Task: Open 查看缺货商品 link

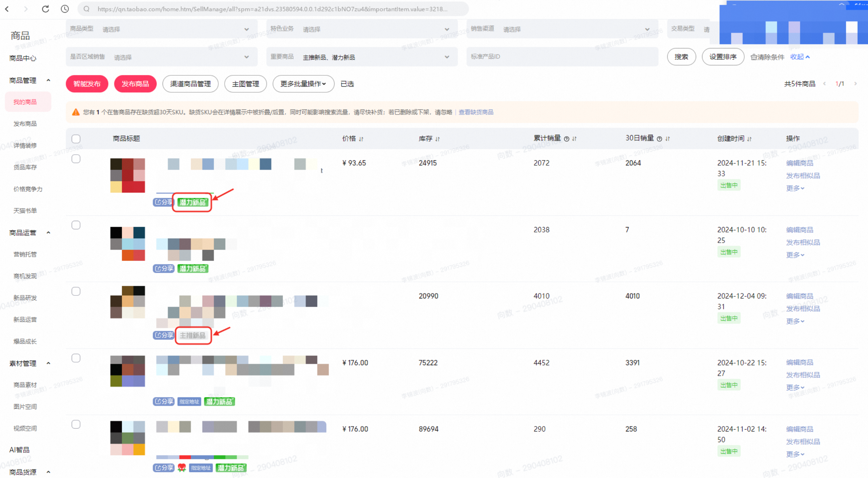Action: click(476, 112)
